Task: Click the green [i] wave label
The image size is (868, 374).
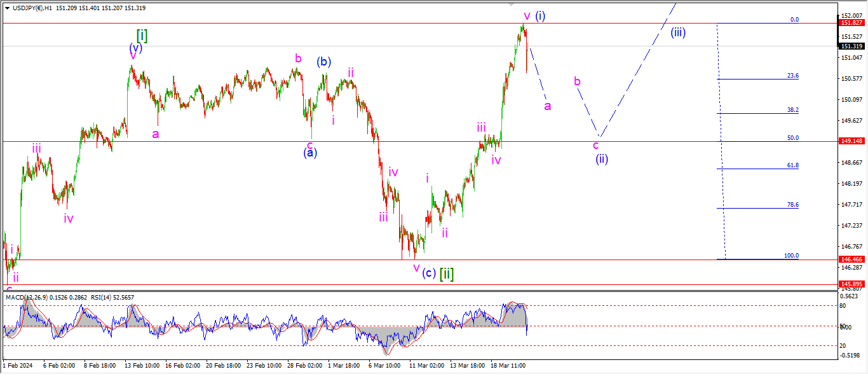Action: tap(142, 35)
